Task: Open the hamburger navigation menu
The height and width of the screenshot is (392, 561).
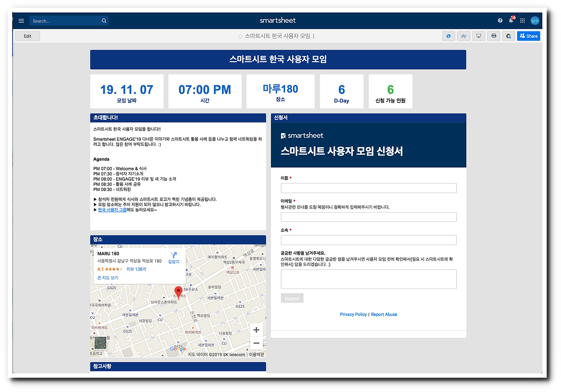Action: pos(21,21)
